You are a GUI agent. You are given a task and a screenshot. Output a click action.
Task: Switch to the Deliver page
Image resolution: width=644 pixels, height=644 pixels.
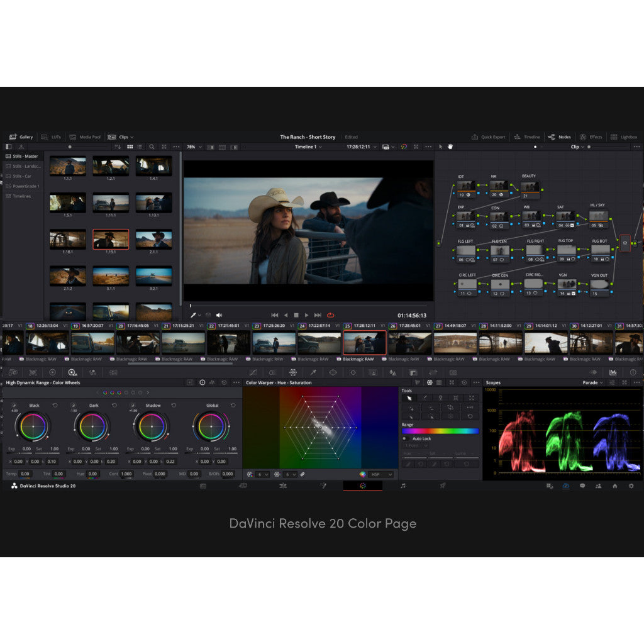[x=443, y=486]
